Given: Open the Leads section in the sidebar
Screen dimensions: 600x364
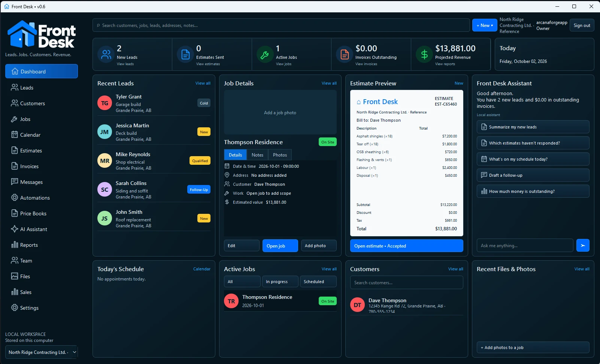Looking at the screenshot, I should [41, 88].
